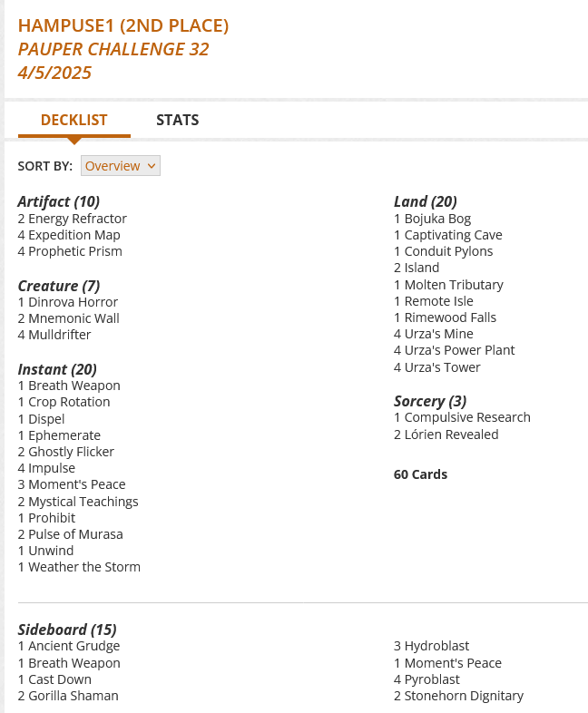
Task: Select Stonehorn Dignitary in the sideboard
Action: (464, 696)
